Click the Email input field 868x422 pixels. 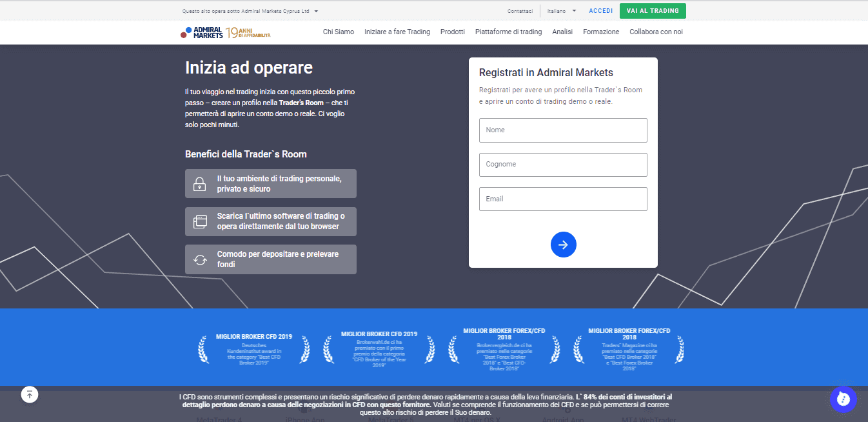pyautogui.click(x=563, y=199)
